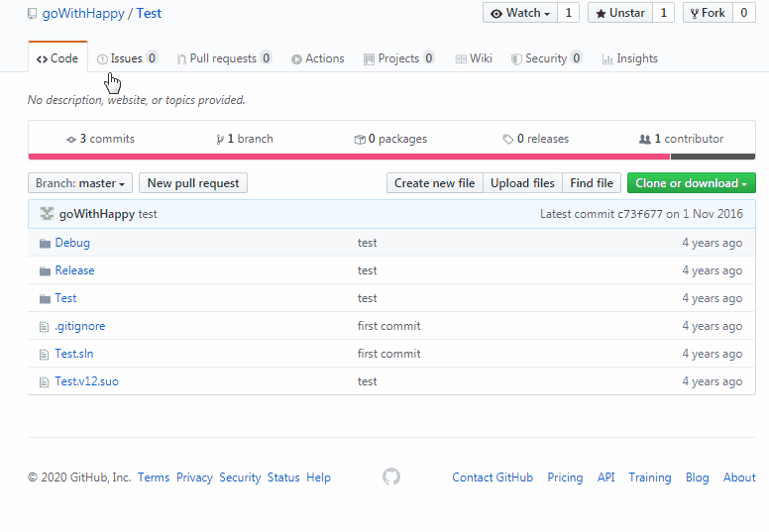View the 3 commits link

coord(100,139)
